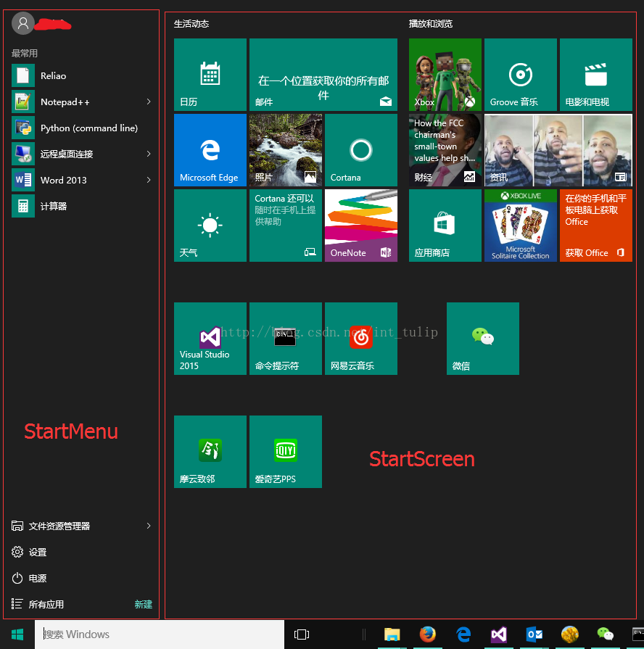The image size is (644, 649).
Task: Focus the 搜索 Windows search box
Action: coord(160,634)
